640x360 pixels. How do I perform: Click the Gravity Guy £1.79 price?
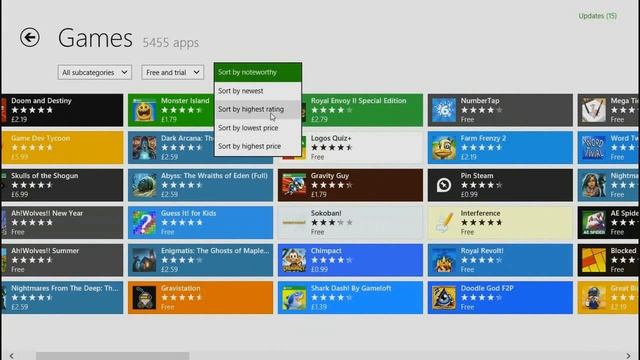(318, 194)
